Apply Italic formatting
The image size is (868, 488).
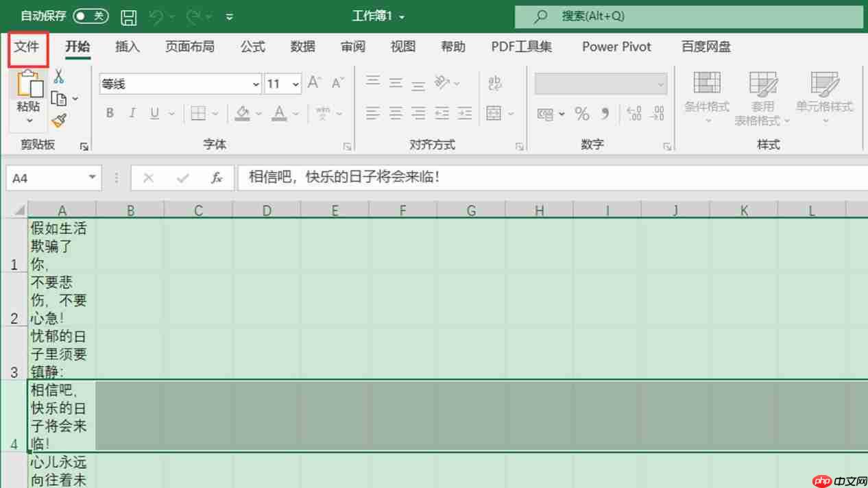(x=132, y=113)
